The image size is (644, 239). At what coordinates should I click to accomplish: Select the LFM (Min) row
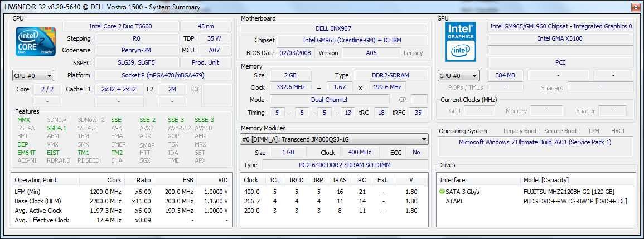click(x=121, y=192)
